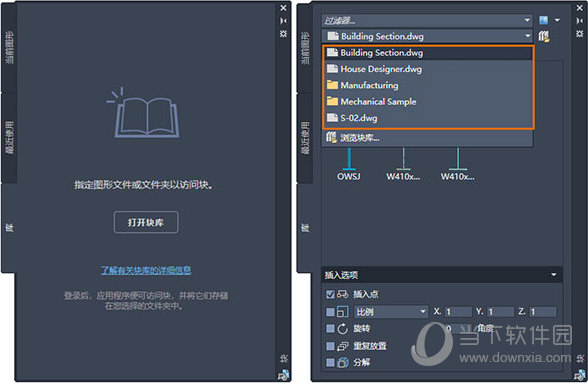The image size is (588, 383).
Task: Switch to 当前图形 tab in the block list panel
Action: click(306, 47)
